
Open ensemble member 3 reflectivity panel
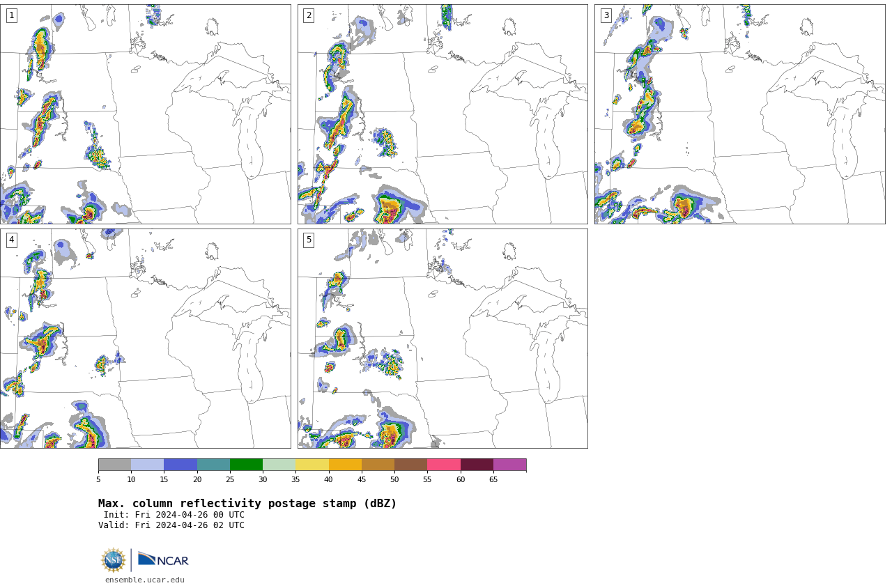pyautogui.click(x=739, y=114)
